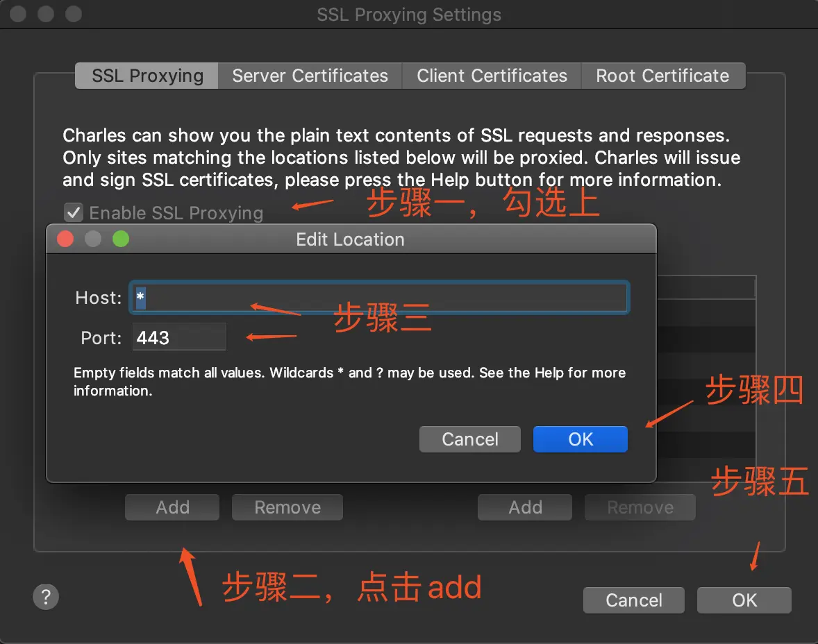This screenshot has height=644, width=818.
Task: Cancel the SSL Proxying Settings window
Action: tap(634, 600)
